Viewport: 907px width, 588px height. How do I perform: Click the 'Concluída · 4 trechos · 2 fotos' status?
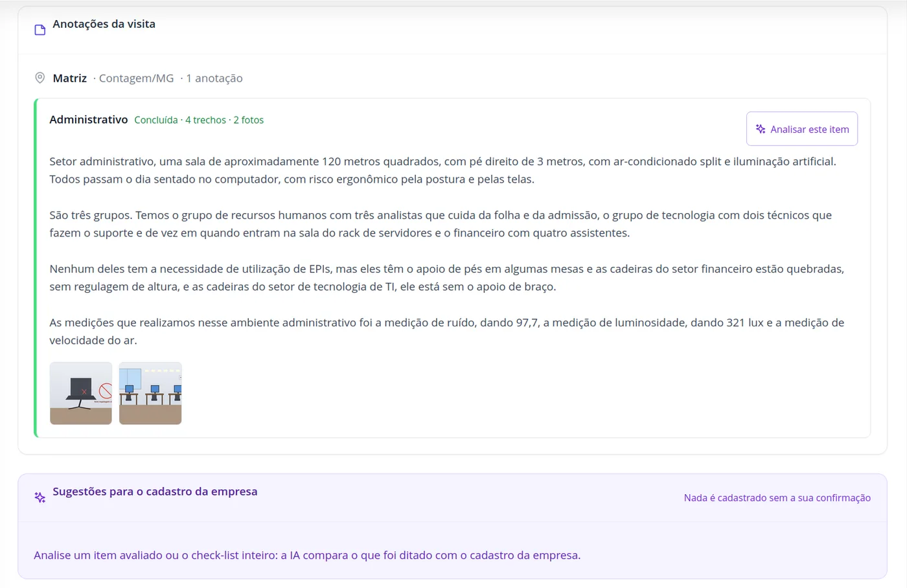[x=199, y=120]
